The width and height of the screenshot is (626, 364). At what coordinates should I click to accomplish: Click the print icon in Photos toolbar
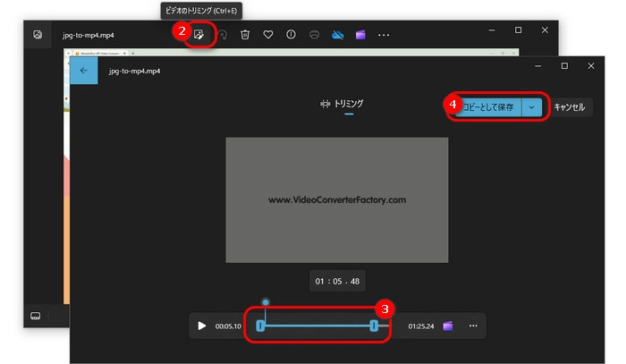click(x=314, y=35)
